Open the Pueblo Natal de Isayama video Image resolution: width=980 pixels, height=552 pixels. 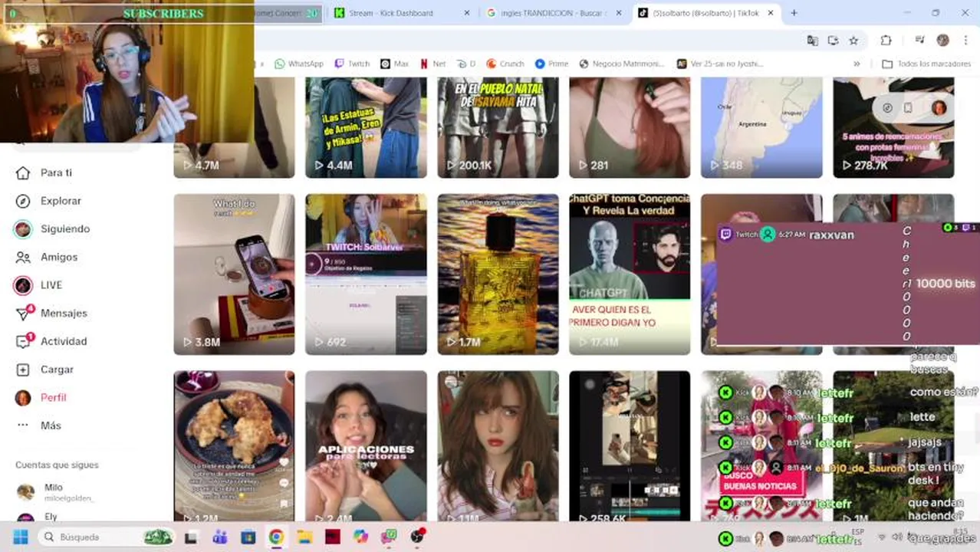(x=498, y=127)
